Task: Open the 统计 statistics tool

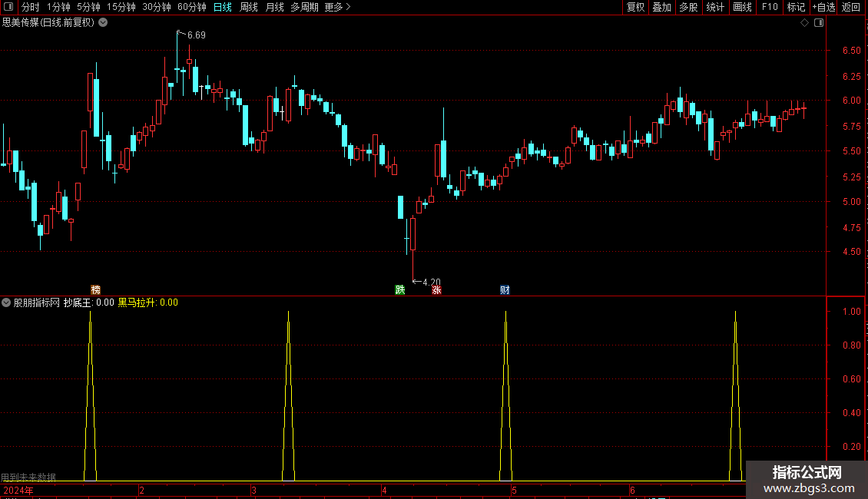Action: click(715, 7)
